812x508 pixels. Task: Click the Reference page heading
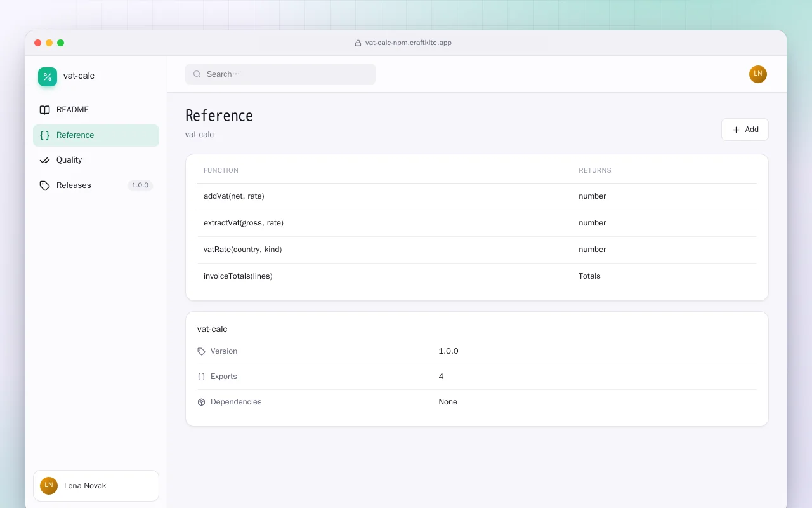pyautogui.click(x=219, y=116)
